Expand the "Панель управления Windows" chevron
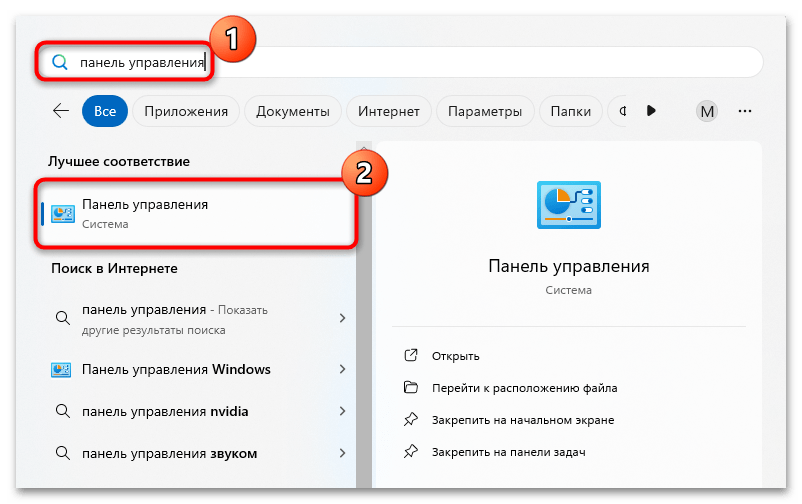 coord(342,369)
